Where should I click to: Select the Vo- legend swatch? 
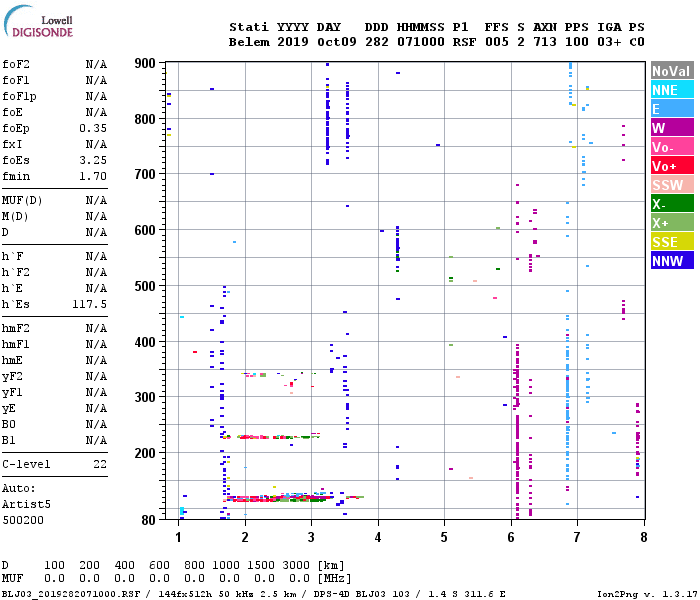tap(672, 147)
